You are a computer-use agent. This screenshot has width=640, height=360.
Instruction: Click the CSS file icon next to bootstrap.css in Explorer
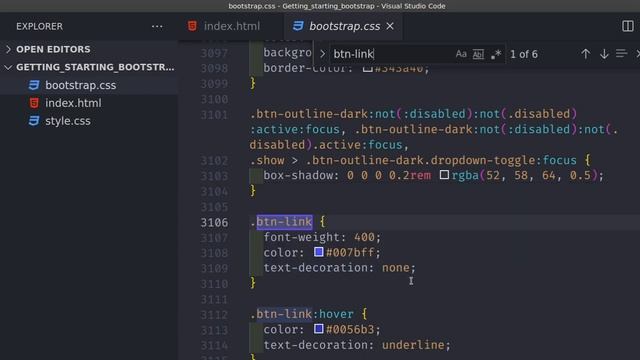click(x=34, y=85)
